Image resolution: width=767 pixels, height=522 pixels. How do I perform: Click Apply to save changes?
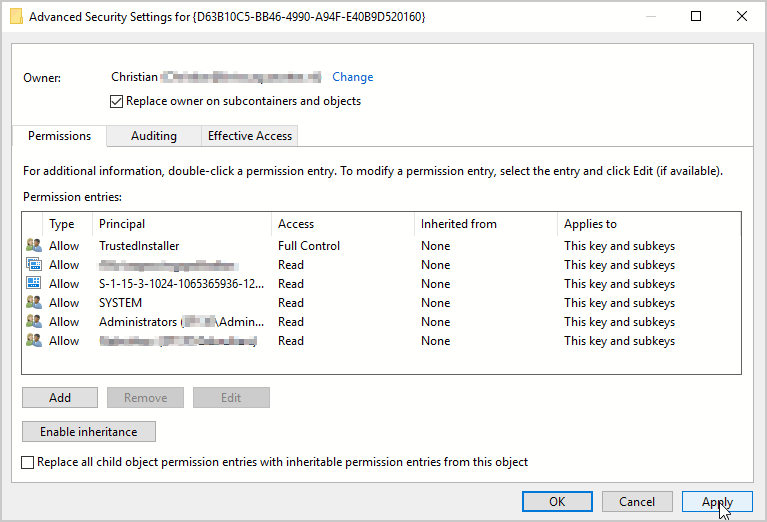coord(717,501)
